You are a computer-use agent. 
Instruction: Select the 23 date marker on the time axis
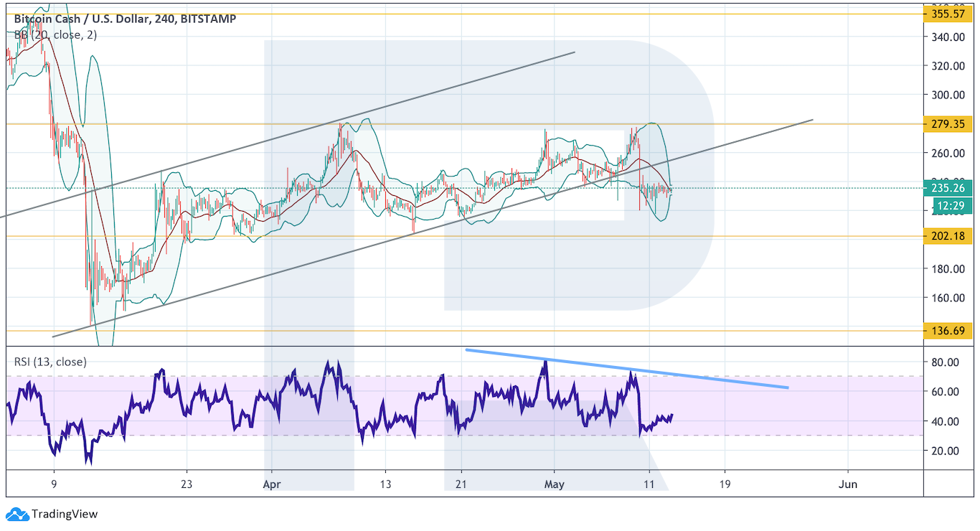click(187, 484)
